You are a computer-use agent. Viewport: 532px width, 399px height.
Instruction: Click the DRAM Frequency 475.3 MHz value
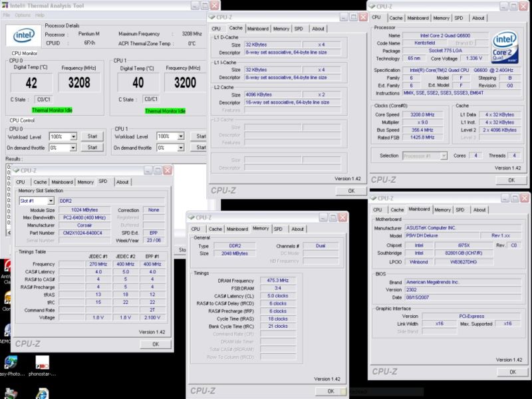(278, 281)
